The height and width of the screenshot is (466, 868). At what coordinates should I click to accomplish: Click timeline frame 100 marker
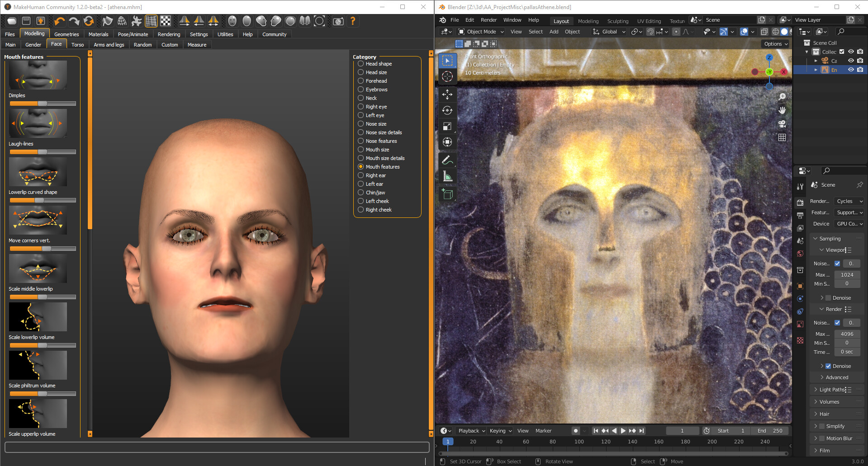pyautogui.click(x=579, y=442)
